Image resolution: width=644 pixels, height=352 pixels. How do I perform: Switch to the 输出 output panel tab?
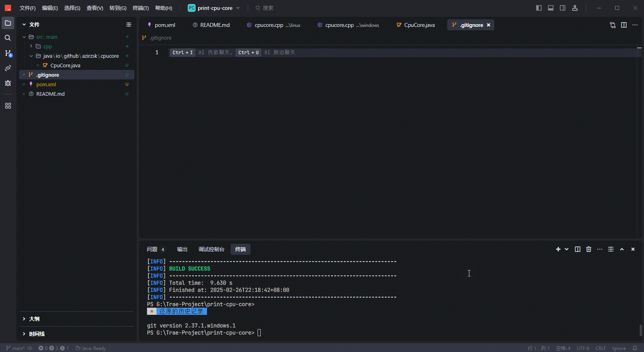[182, 249]
